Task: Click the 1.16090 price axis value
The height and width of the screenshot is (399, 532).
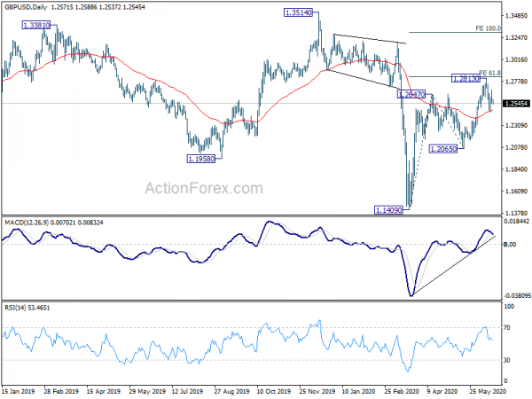Action: (x=516, y=191)
